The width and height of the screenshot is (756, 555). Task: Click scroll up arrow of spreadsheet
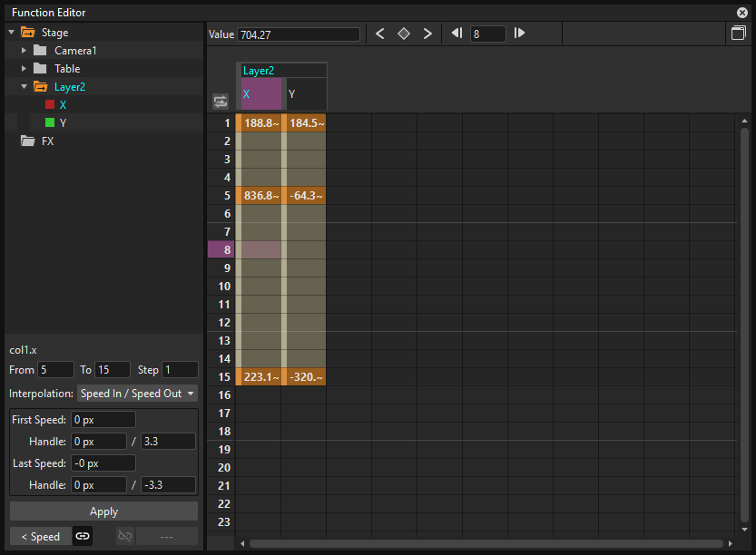point(744,121)
